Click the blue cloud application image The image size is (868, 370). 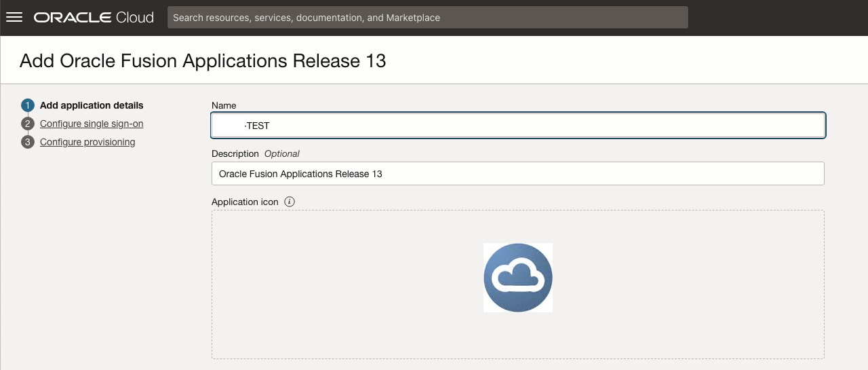[518, 278]
